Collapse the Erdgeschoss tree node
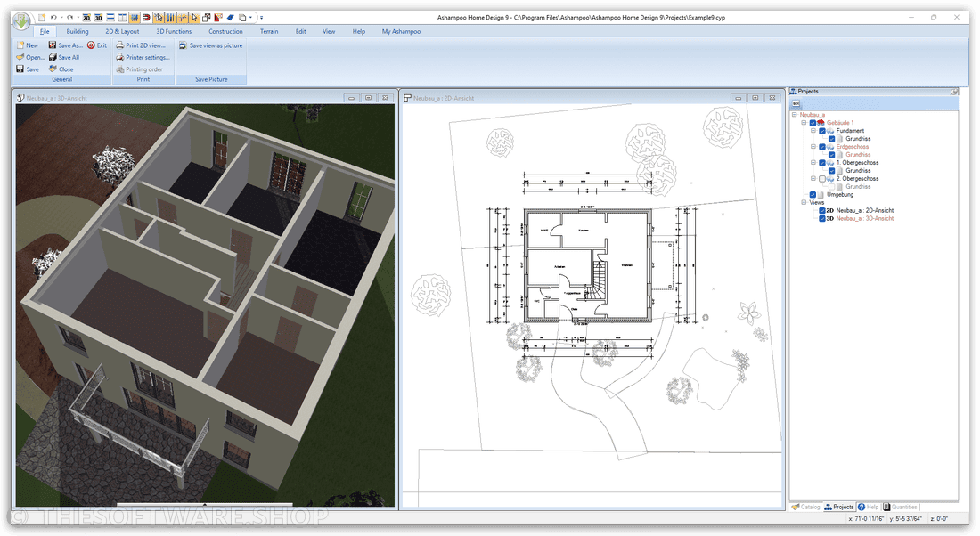980x536 pixels. click(x=813, y=147)
